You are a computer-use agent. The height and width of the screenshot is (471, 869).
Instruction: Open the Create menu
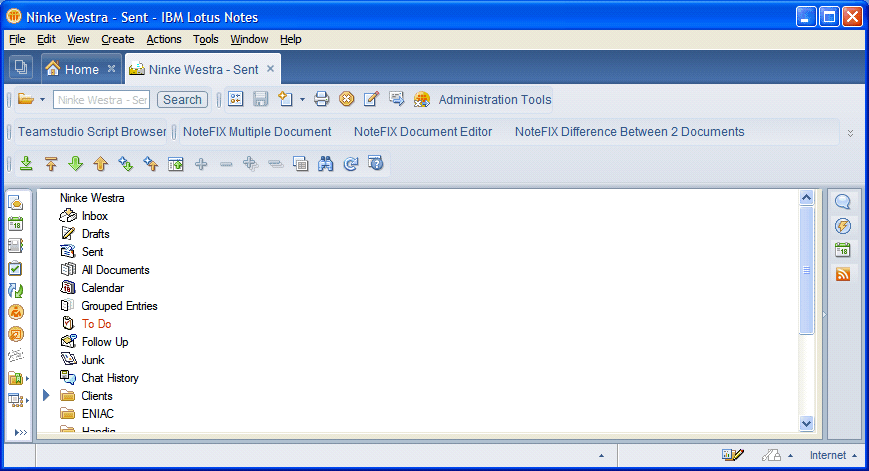(117, 39)
